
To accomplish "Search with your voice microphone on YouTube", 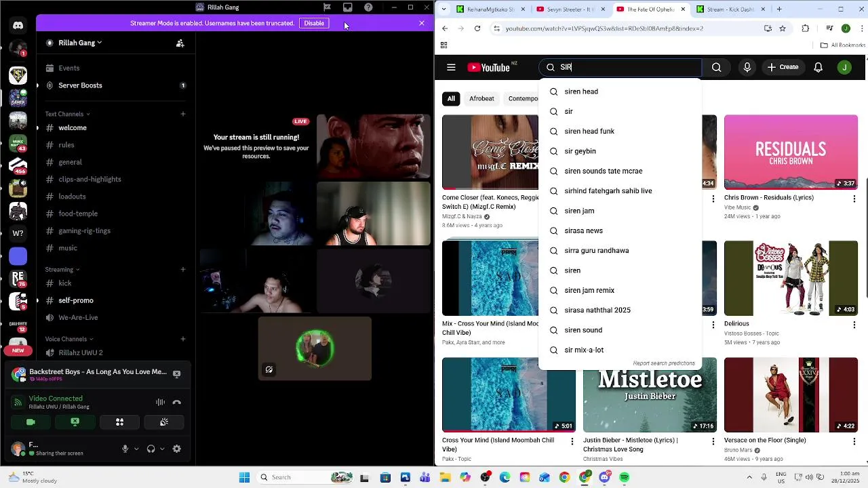I will (747, 67).
